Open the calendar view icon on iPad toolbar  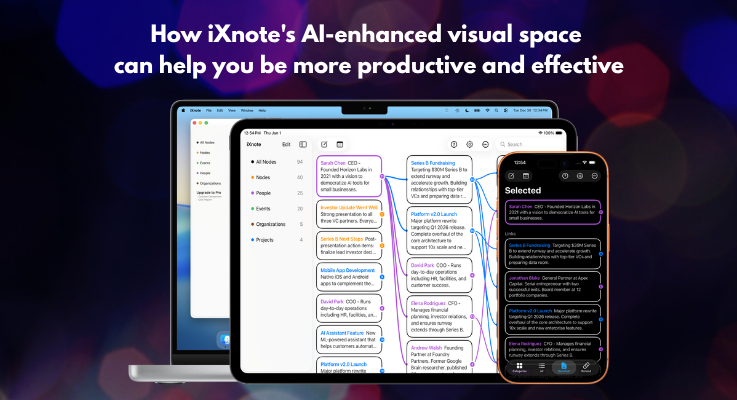[x=340, y=144]
